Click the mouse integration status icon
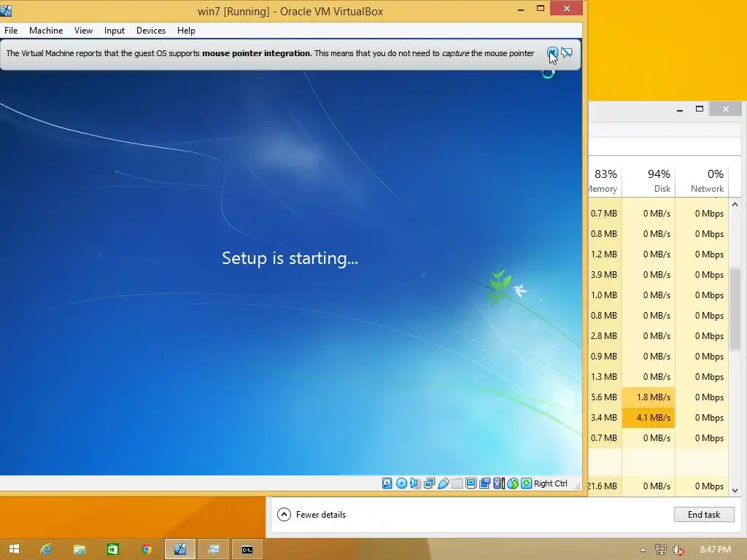The image size is (747, 560). [513, 483]
